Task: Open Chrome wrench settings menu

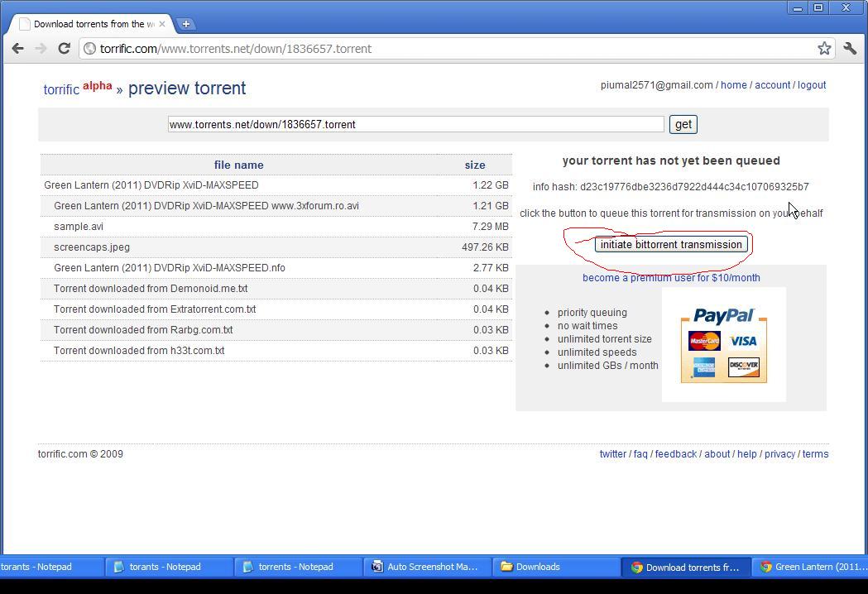Action: point(850,49)
